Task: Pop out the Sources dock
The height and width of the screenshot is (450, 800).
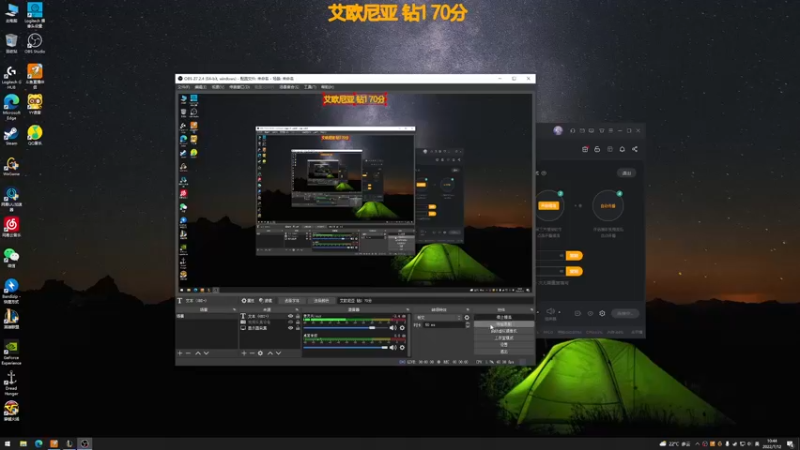Action: tap(297, 310)
